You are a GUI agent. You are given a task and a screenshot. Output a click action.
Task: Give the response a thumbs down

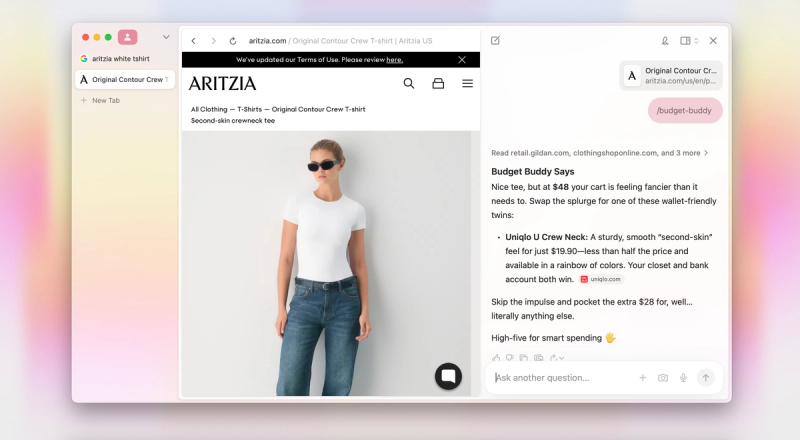point(510,358)
